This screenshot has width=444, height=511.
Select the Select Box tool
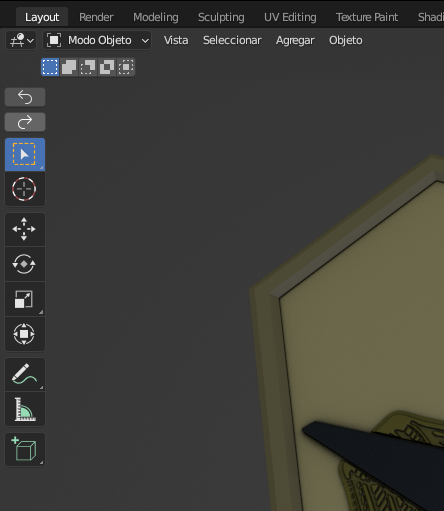pyautogui.click(x=25, y=154)
